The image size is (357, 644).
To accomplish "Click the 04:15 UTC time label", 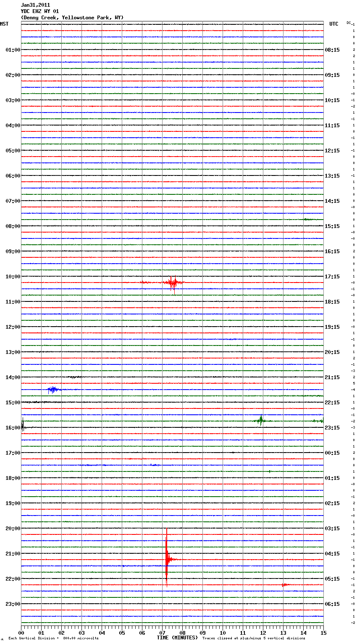I will [332, 554].
